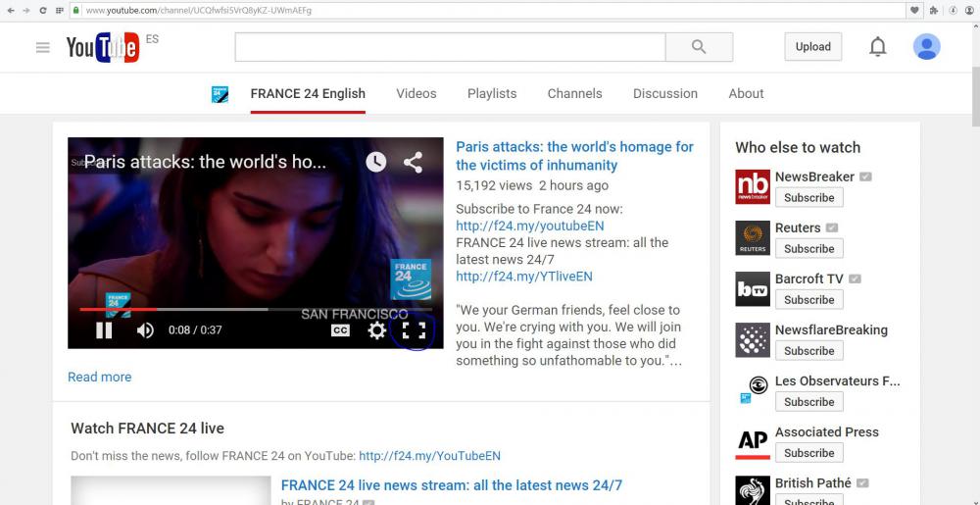Click the Watch Later clock icon
Viewport: 980px width, 505px height.
(376, 162)
